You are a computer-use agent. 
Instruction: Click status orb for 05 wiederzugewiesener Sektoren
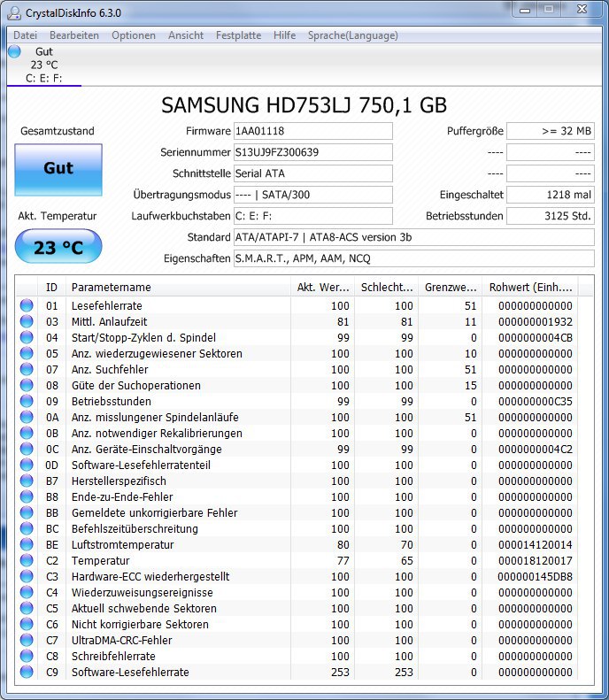click(x=27, y=353)
